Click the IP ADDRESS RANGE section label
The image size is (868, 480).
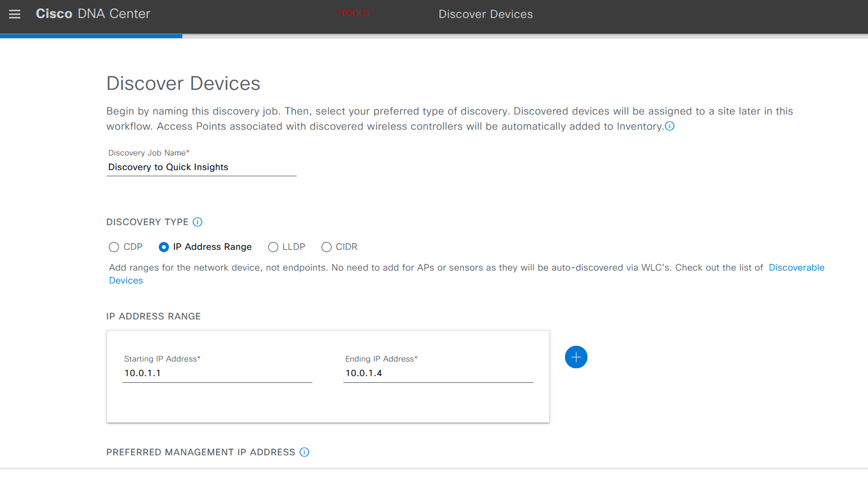154,316
